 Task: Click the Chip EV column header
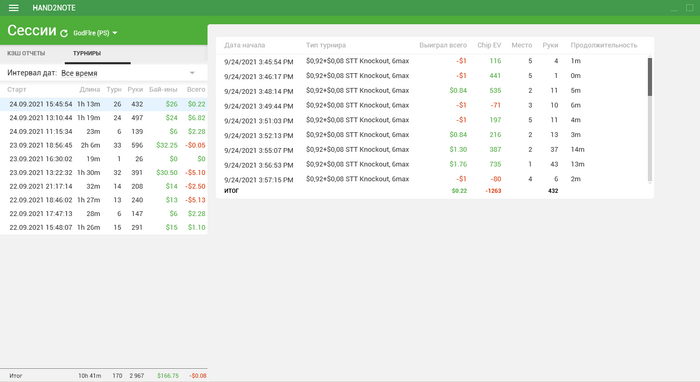(489, 45)
